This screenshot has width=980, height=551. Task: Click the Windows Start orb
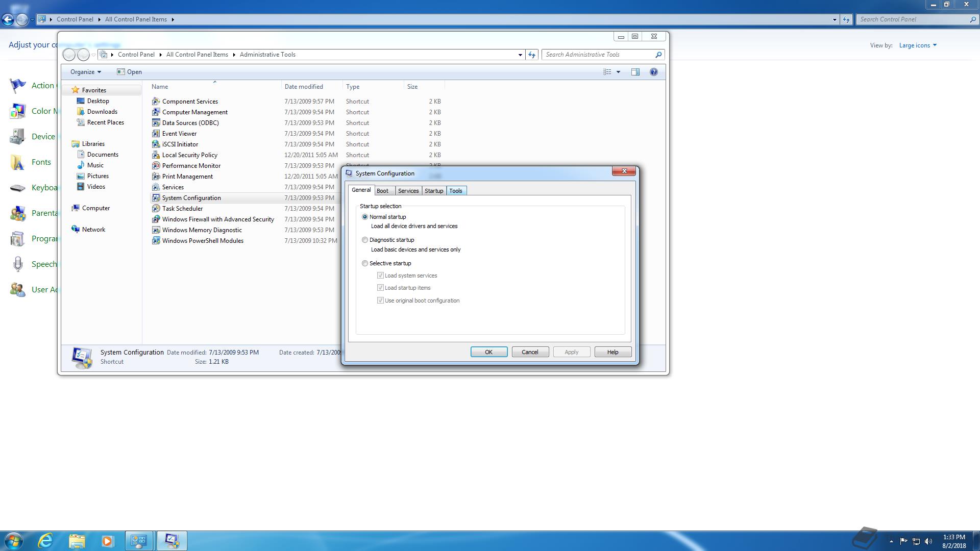[x=14, y=541]
